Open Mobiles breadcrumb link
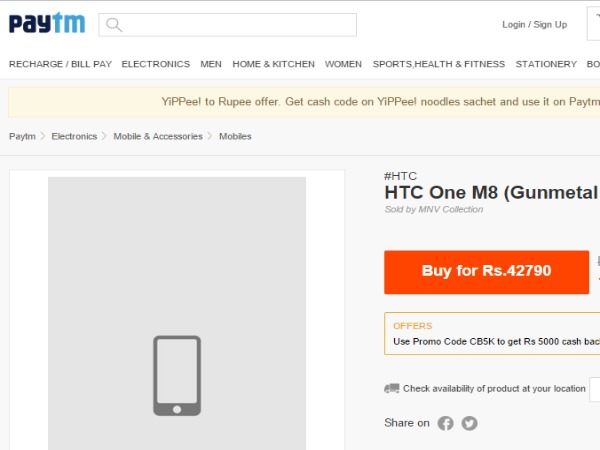600x450 pixels. coord(235,136)
